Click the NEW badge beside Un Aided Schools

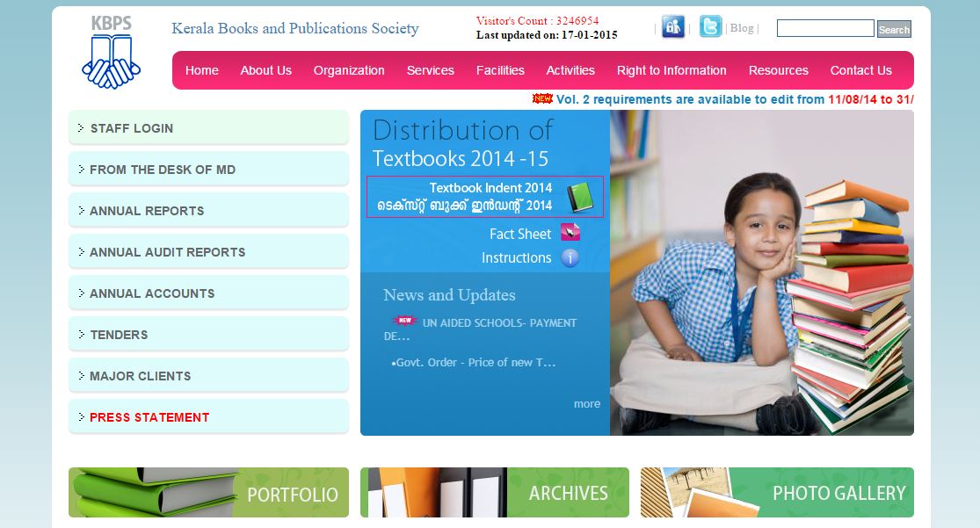(x=403, y=322)
